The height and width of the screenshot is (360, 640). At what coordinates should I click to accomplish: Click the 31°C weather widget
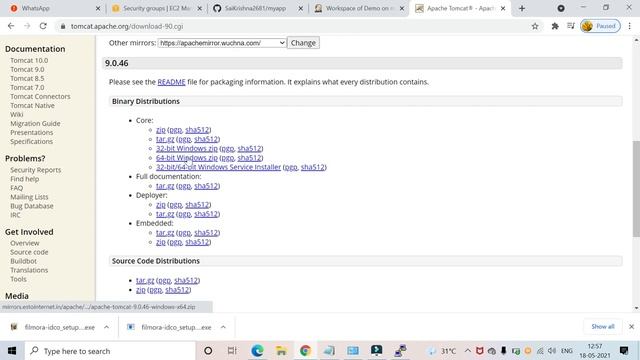point(442,351)
